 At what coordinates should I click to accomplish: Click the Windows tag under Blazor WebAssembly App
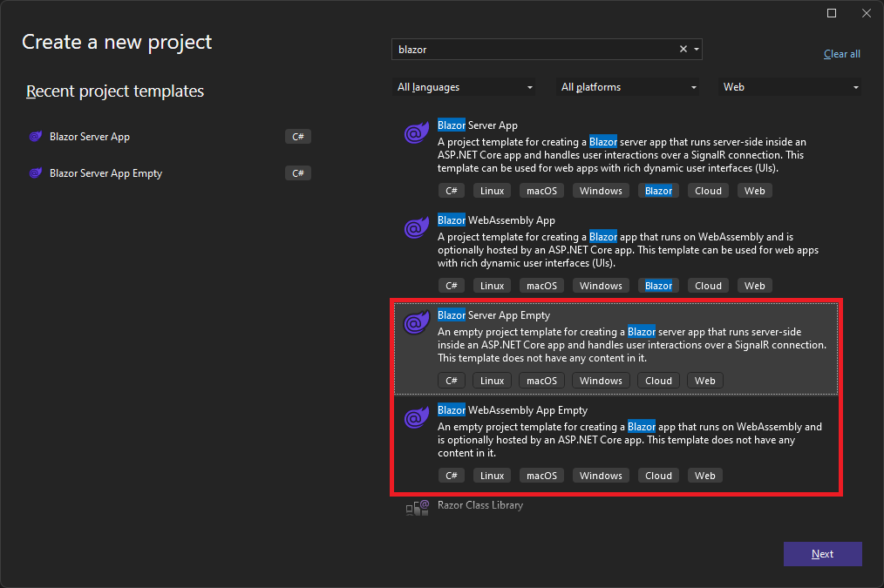(601, 286)
